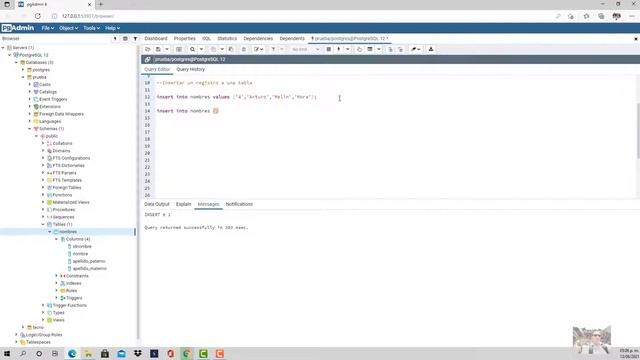Switch to the Properties tab
Screen dimensions: 640x360
(184, 38)
